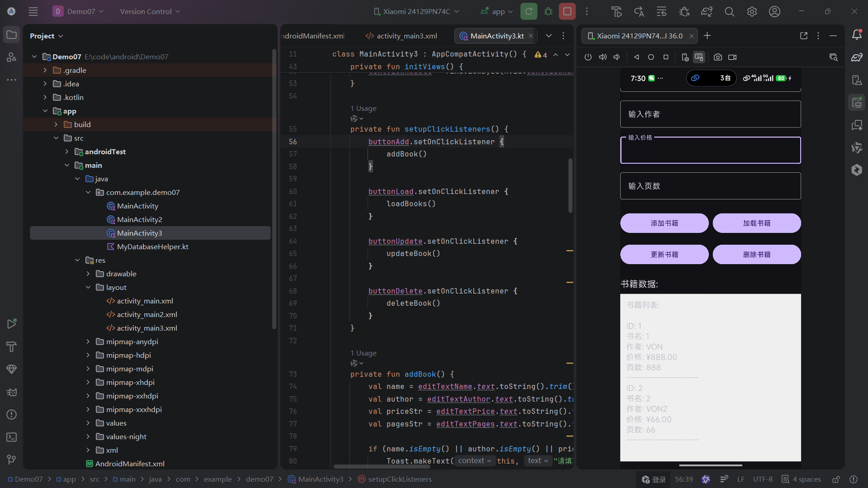Open the Git branches tool window
868x488 pixels.
pyautogui.click(x=12, y=460)
